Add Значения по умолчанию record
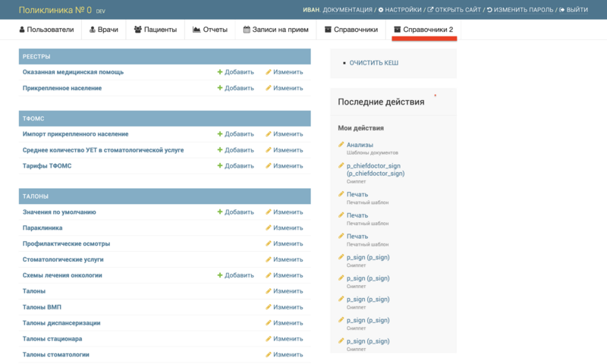The image size is (607, 364). [235, 212]
